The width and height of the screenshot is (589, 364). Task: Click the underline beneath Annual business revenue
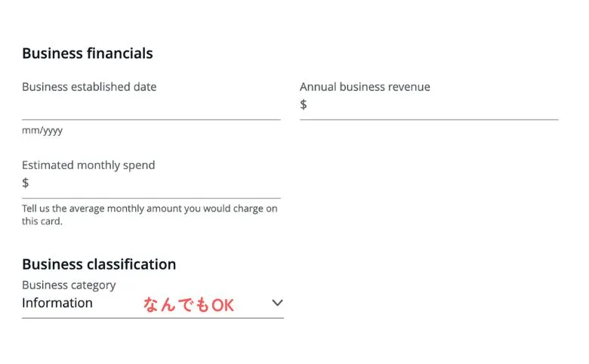429,119
